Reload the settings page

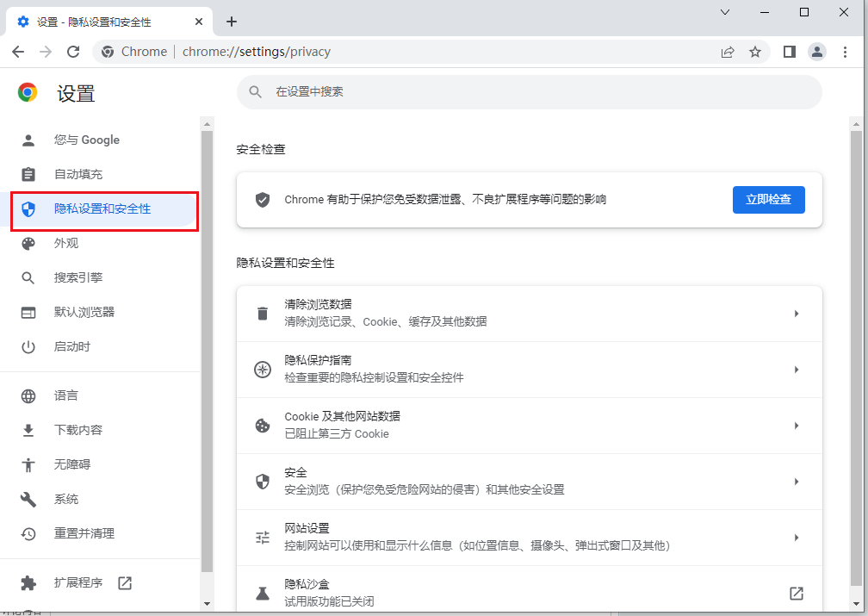[73, 52]
